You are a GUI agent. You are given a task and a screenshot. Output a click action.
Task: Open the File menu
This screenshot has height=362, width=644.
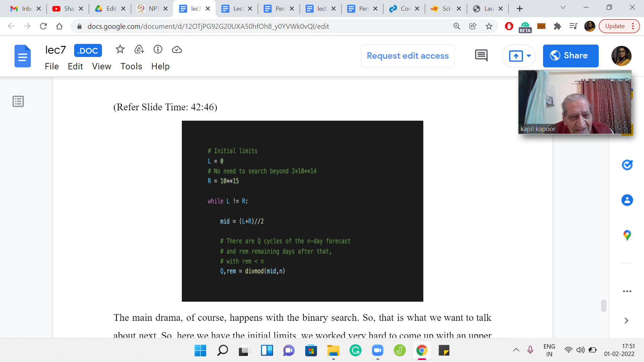(52, 66)
